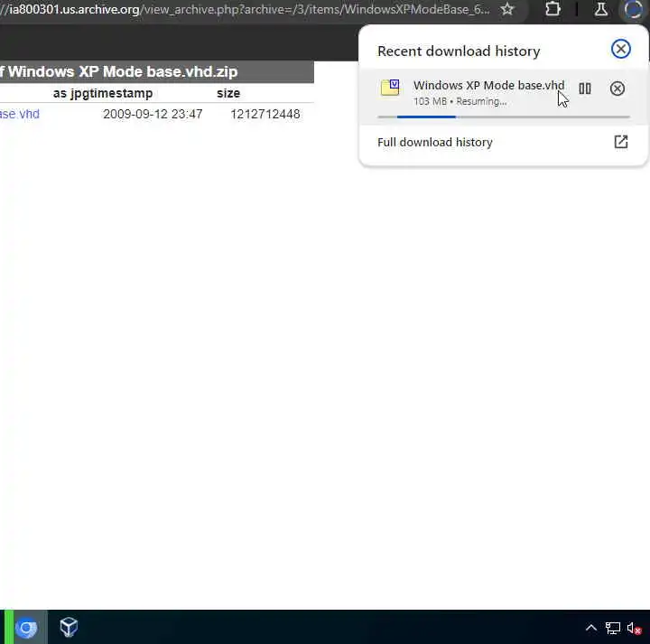
Task: Click the 'size' column header
Action: coord(228,93)
